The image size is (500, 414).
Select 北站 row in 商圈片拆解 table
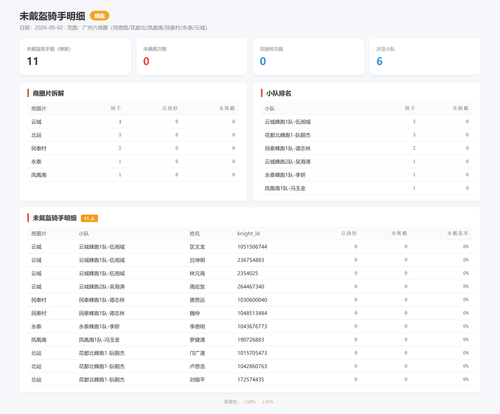click(133, 135)
